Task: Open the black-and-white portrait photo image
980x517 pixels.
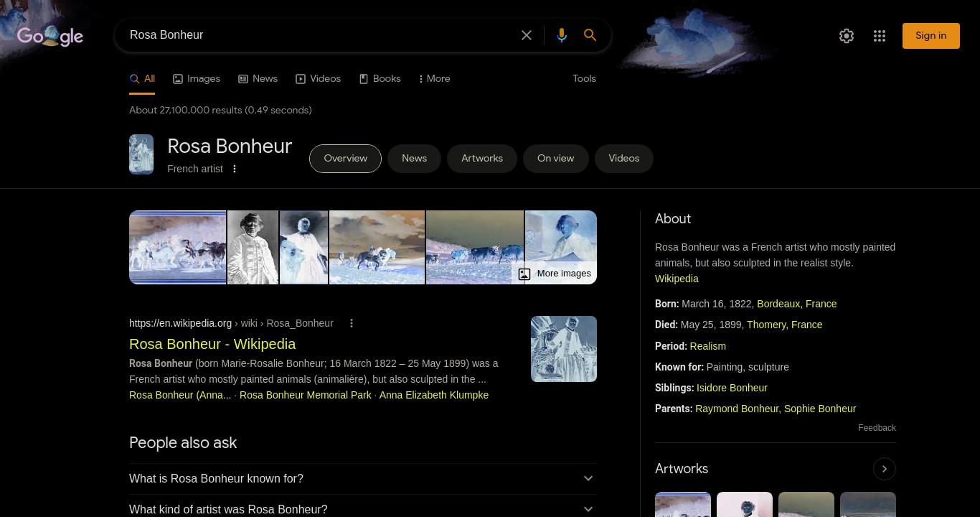Action: tap(253, 248)
